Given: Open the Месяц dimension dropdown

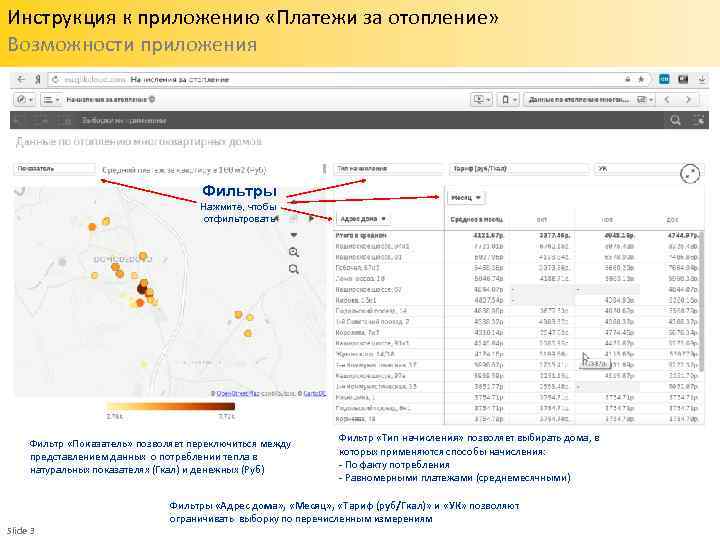Looking at the screenshot, I should click(x=466, y=197).
